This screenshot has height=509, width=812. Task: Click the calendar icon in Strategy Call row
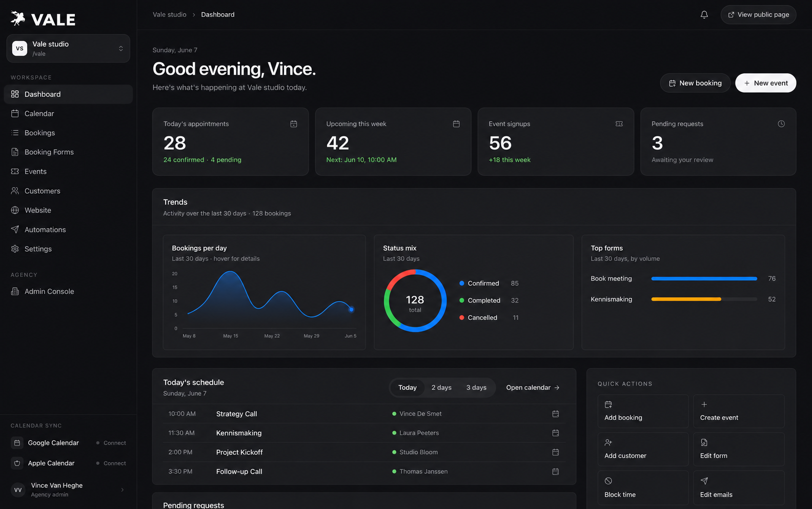(556, 414)
